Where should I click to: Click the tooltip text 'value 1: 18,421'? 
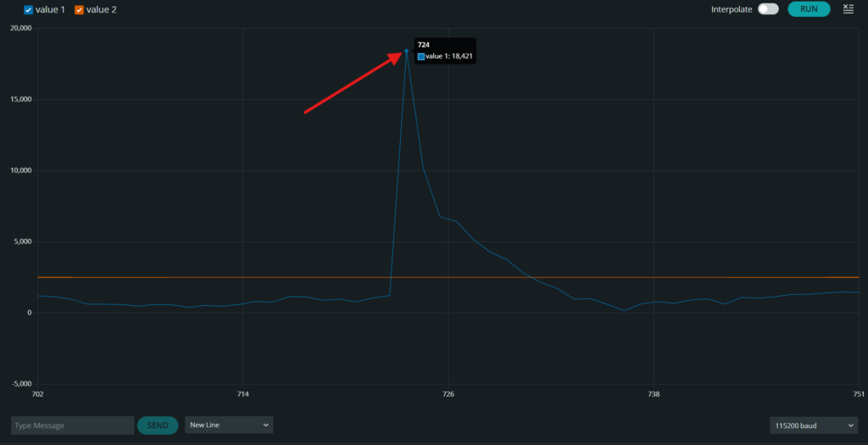(x=449, y=57)
